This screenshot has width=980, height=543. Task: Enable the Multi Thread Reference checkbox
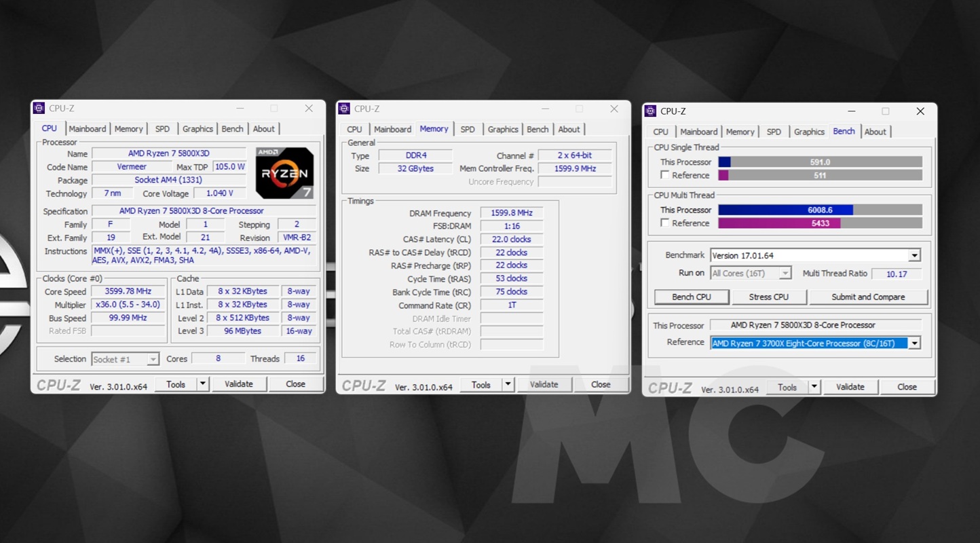click(665, 223)
